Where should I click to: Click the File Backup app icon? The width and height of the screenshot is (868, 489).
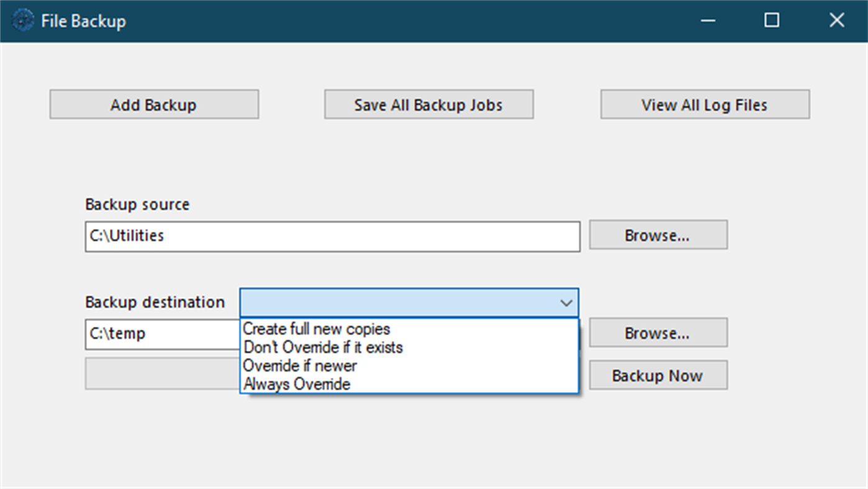point(23,20)
